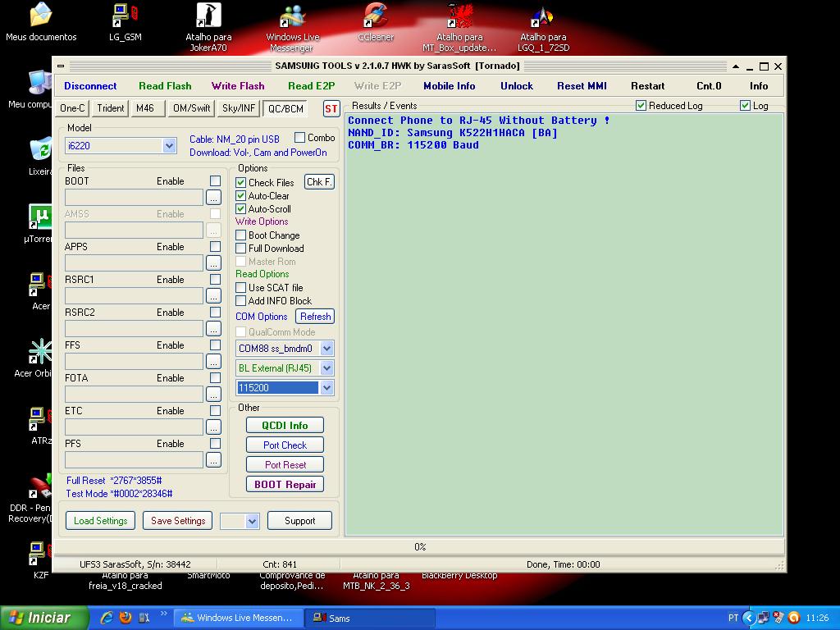
Task: Open the Model dropdown showing i6220
Action: [x=169, y=146]
